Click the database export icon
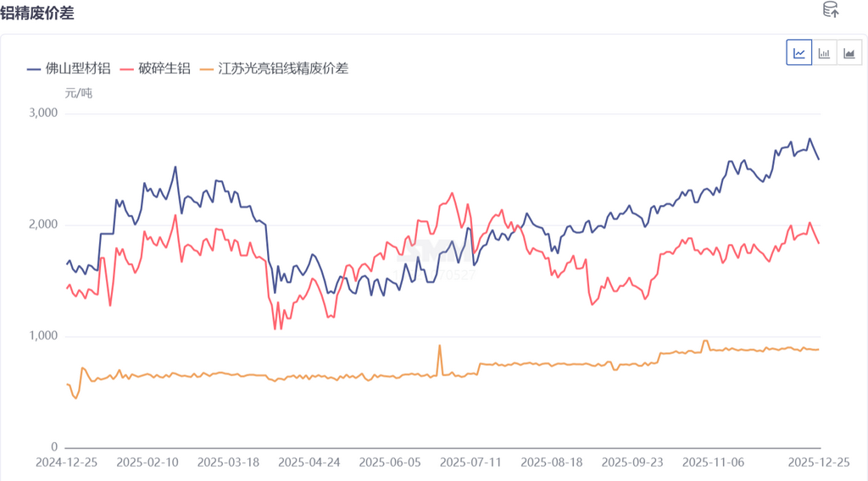 [831, 10]
